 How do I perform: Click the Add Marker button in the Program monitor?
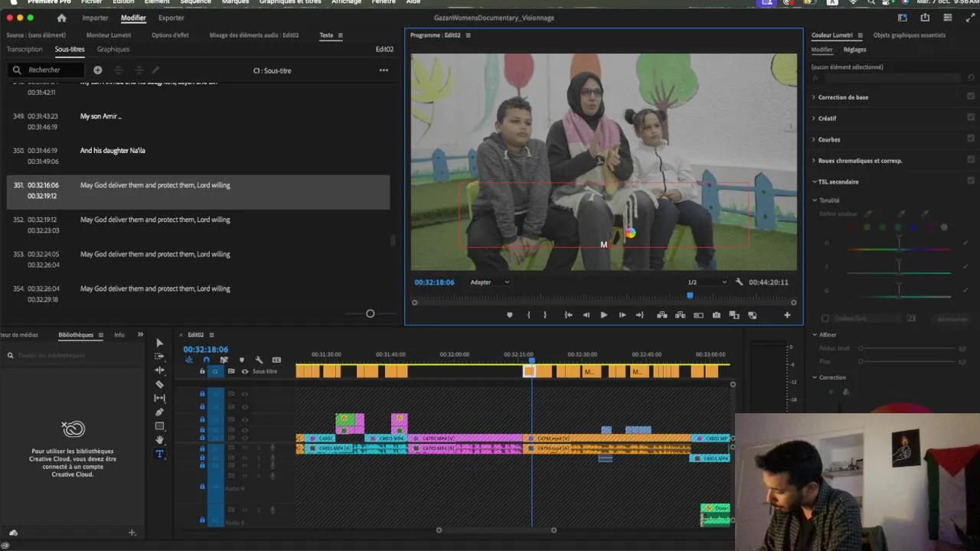point(509,315)
